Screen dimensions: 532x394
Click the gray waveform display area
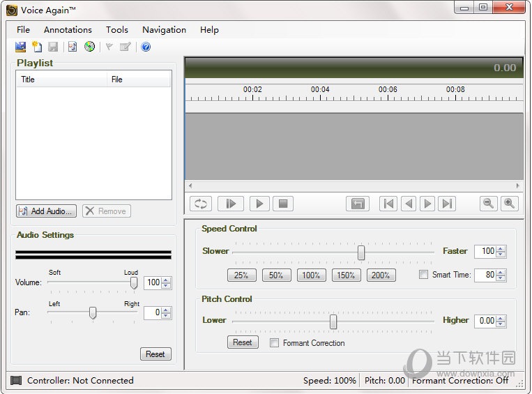pyautogui.click(x=354, y=146)
